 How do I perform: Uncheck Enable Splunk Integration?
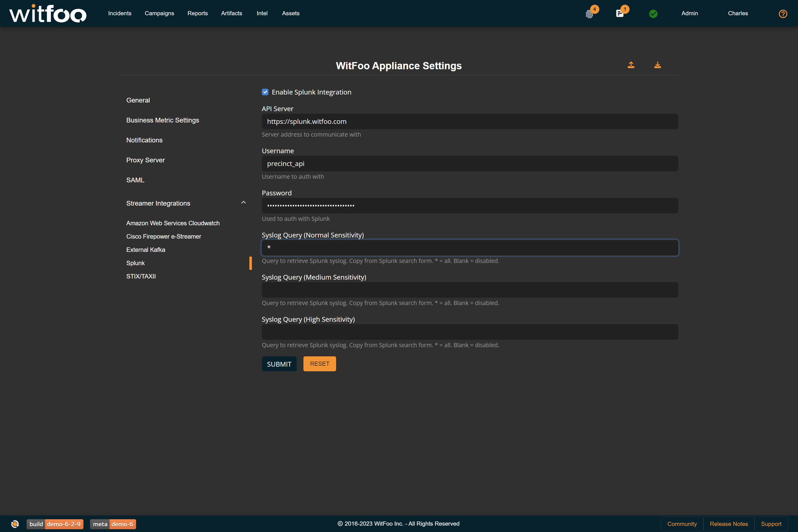[x=265, y=92]
